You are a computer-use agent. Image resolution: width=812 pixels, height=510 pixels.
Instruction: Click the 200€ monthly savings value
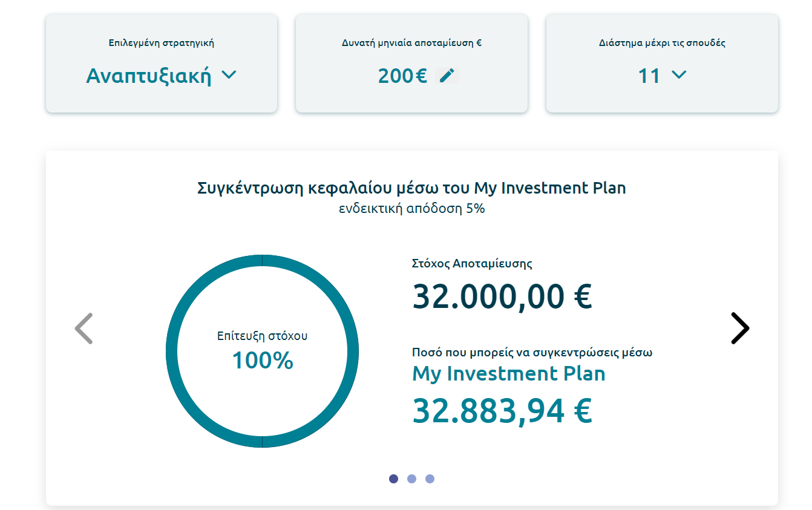tap(402, 76)
